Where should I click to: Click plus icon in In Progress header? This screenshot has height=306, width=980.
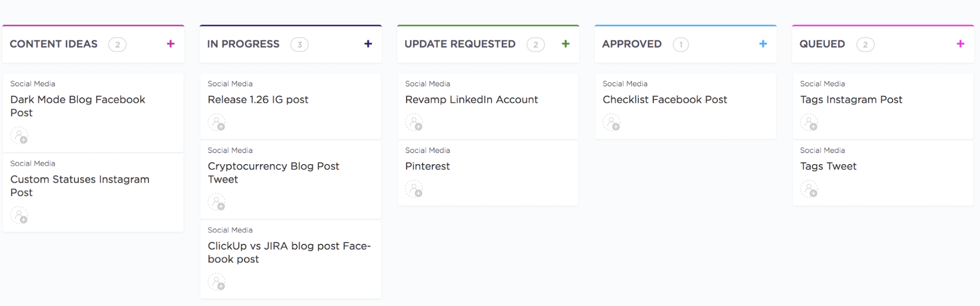point(368,44)
